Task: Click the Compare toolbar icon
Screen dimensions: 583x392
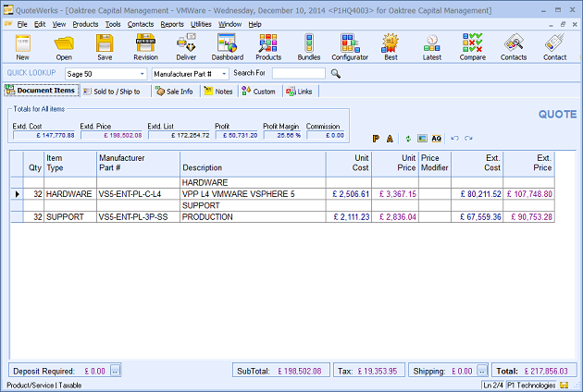Action: [x=472, y=46]
